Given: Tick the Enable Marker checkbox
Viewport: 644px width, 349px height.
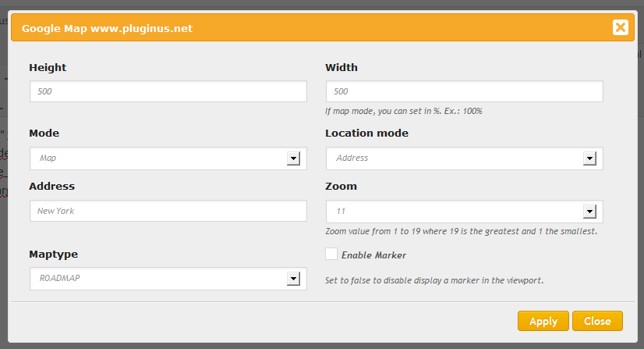Looking at the screenshot, I should (331, 255).
